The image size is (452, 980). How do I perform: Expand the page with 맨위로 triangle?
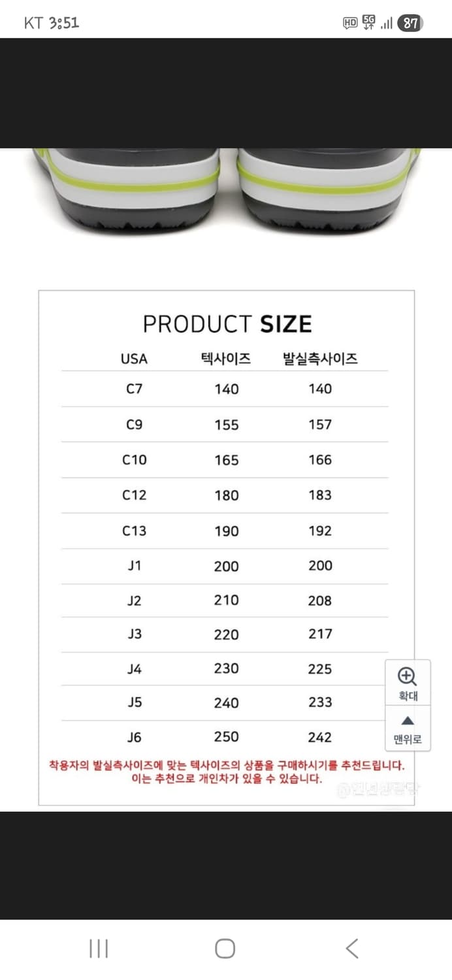pos(407,719)
